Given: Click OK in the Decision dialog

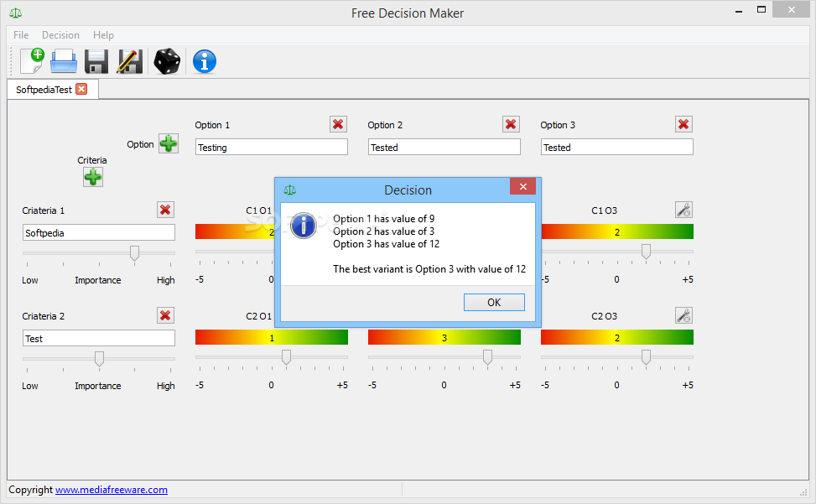Looking at the screenshot, I should click(x=494, y=302).
